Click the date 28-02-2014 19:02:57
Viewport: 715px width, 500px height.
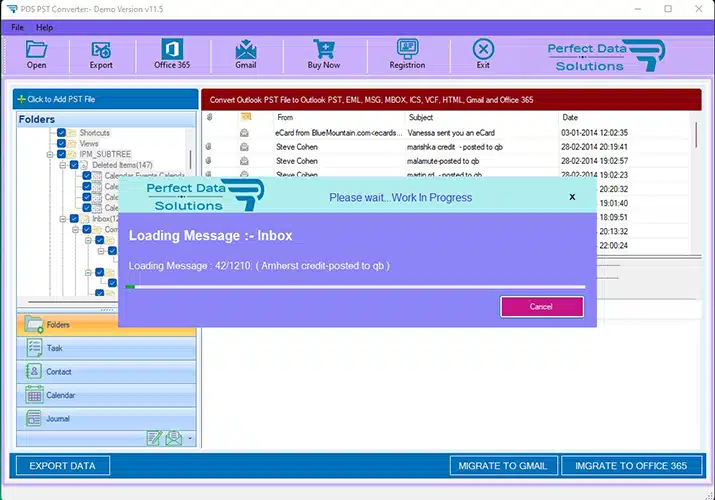(595, 161)
